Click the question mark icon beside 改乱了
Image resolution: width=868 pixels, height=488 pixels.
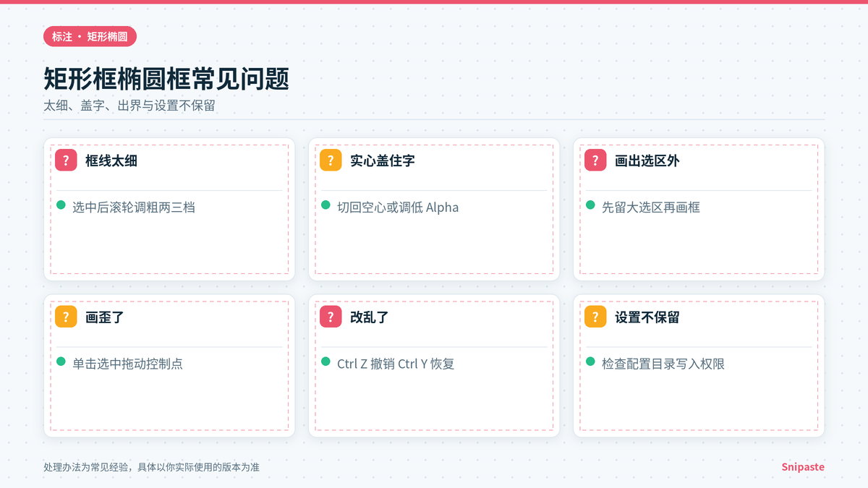point(331,317)
